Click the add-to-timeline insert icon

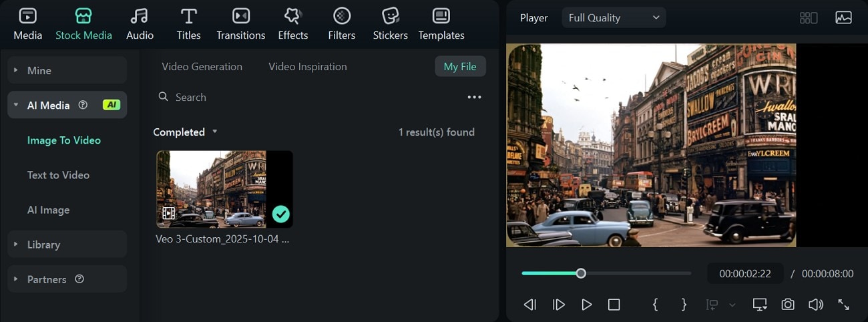(712, 305)
